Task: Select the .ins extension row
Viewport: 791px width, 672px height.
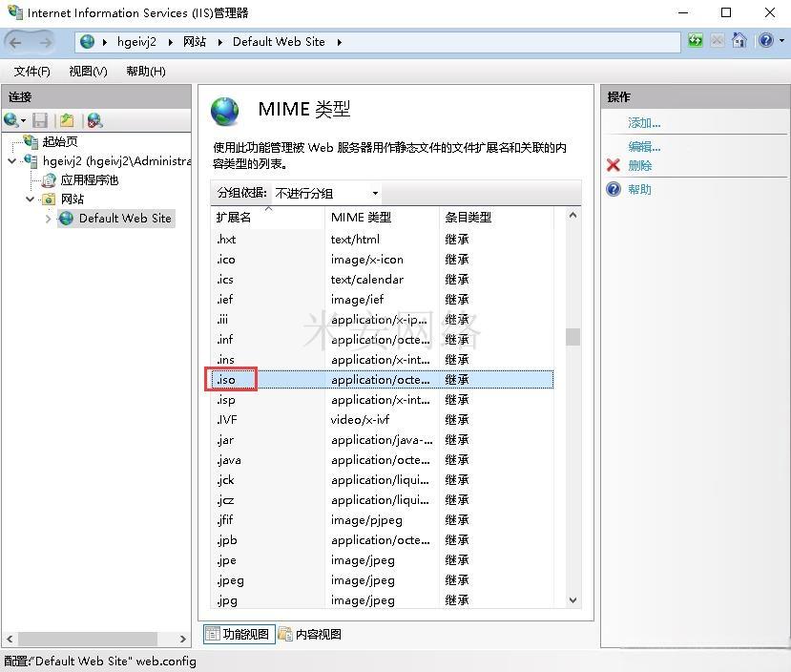Action: (383, 360)
